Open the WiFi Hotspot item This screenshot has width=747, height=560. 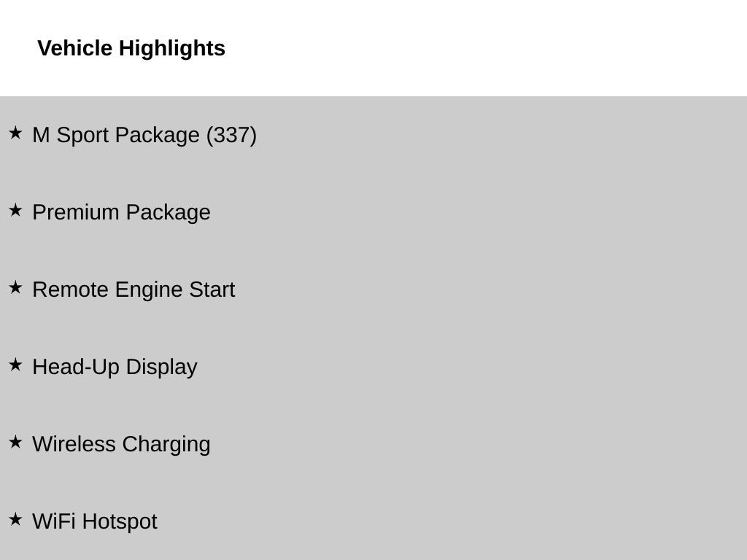coord(95,521)
